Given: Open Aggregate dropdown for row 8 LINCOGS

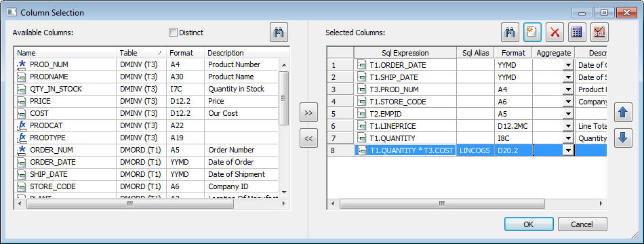Looking at the screenshot, I should pos(568,150).
